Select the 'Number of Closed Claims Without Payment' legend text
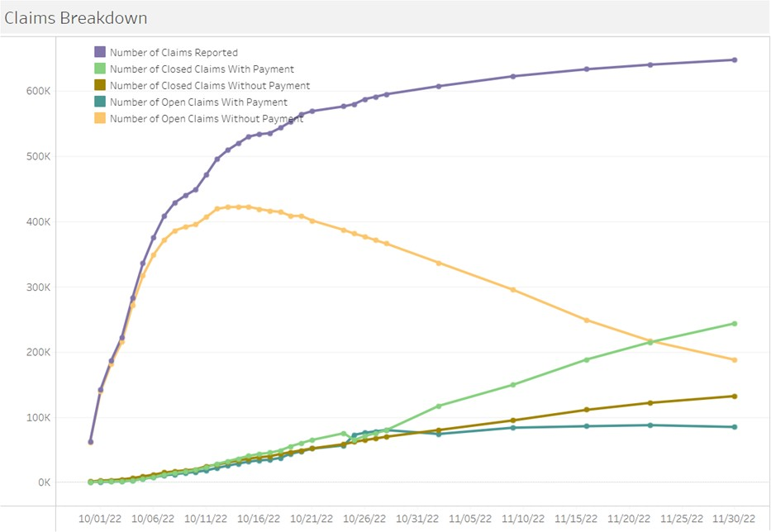 210,86
